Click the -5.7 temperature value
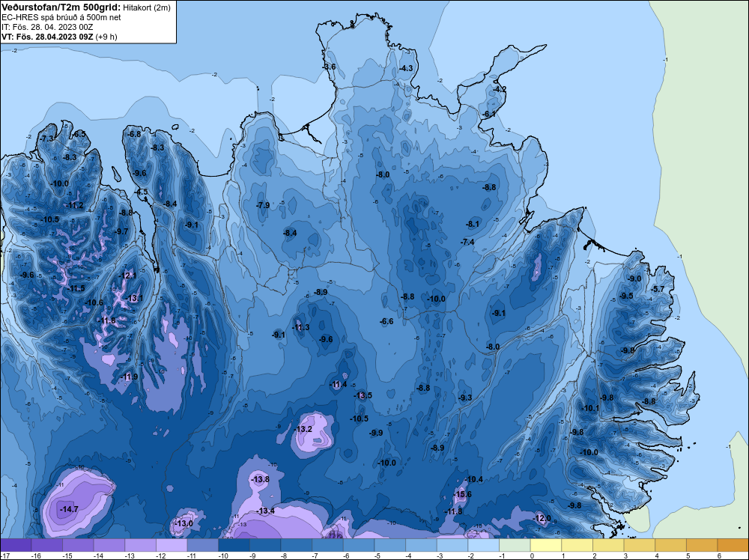This screenshot has height=560, width=749. (x=658, y=289)
